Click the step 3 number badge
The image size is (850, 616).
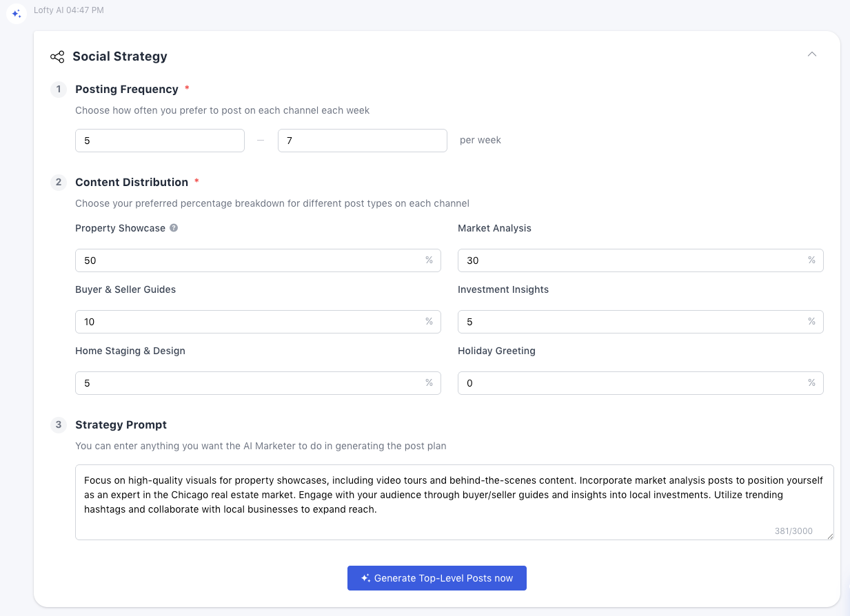pyautogui.click(x=59, y=425)
